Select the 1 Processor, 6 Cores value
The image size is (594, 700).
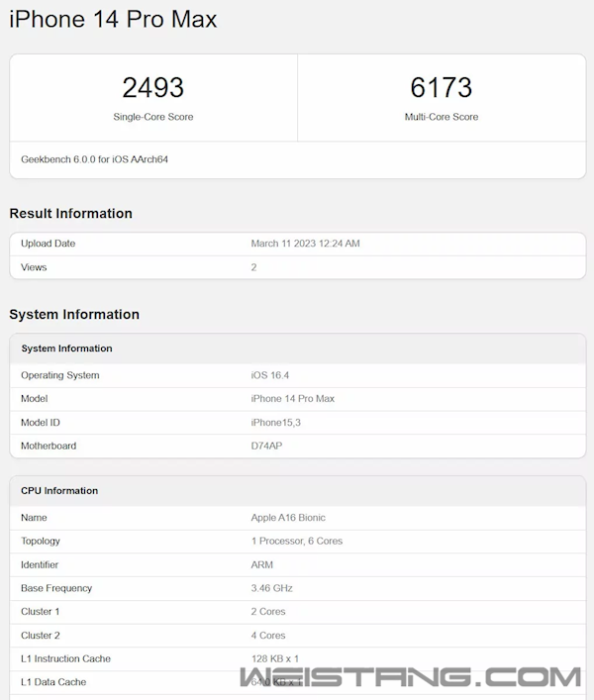tap(297, 541)
